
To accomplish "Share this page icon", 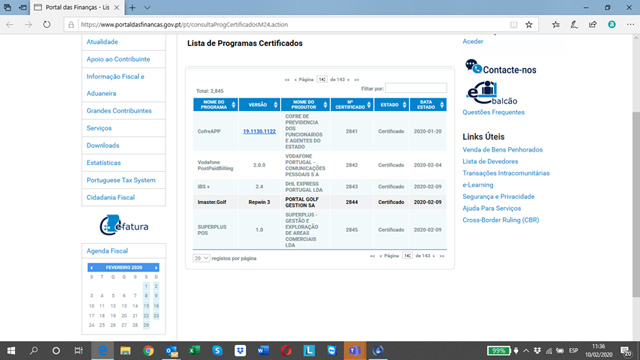I will pos(593,24).
